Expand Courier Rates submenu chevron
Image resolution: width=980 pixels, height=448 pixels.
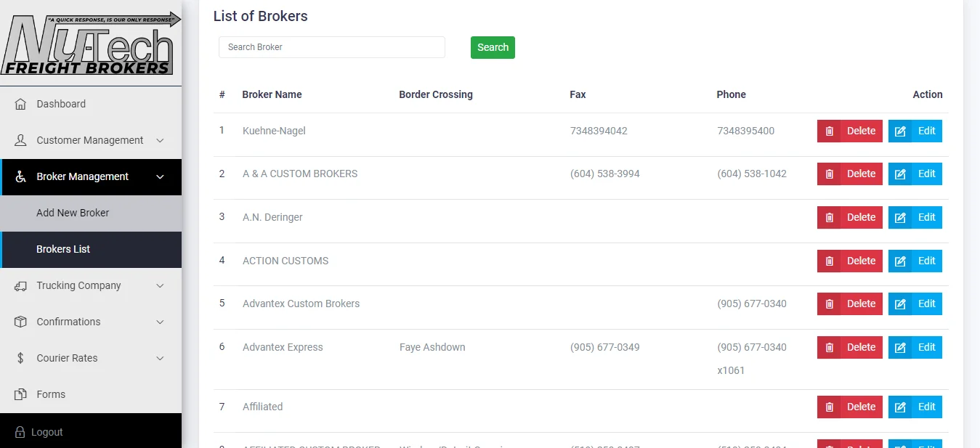coord(161,358)
